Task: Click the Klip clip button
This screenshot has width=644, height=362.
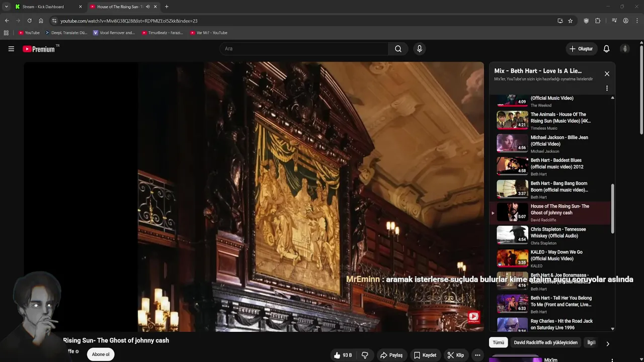Action: click(456, 355)
